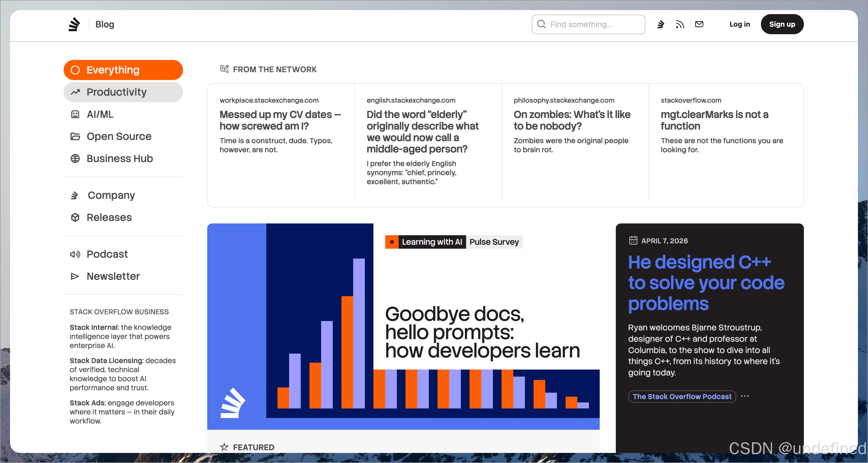Click the Stack Overflow icon beside search
This screenshot has width=868, height=463.
pyautogui.click(x=661, y=24)
